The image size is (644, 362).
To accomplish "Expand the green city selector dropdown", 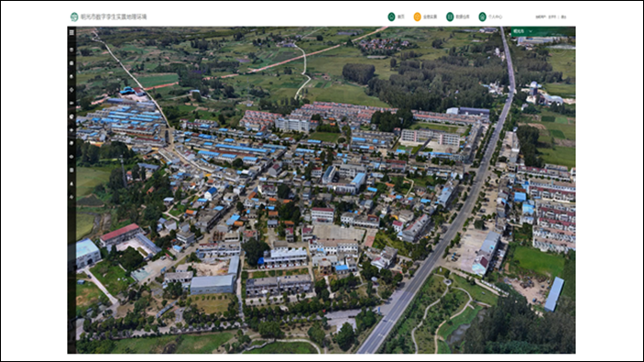I will tap(543, 31).
